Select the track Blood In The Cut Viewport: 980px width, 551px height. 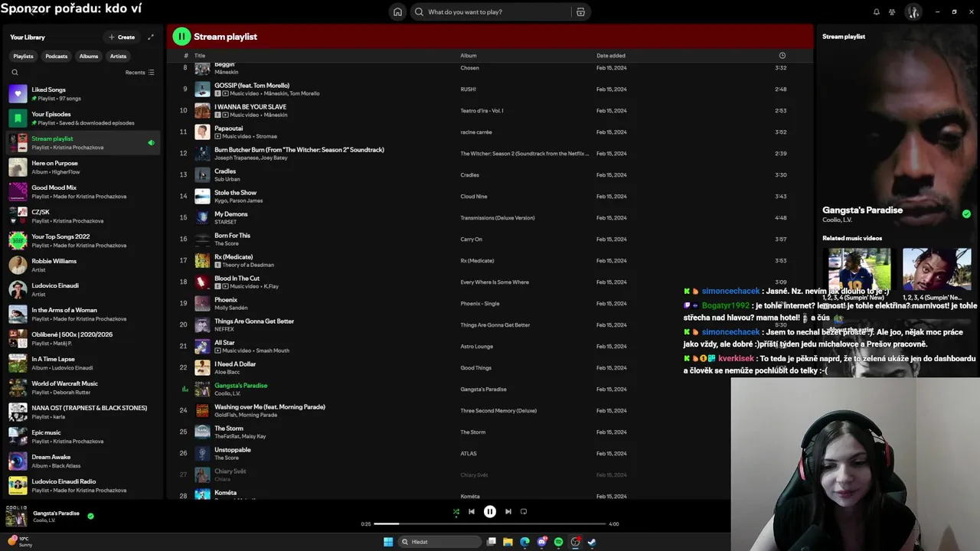click(x=490, y=282)
